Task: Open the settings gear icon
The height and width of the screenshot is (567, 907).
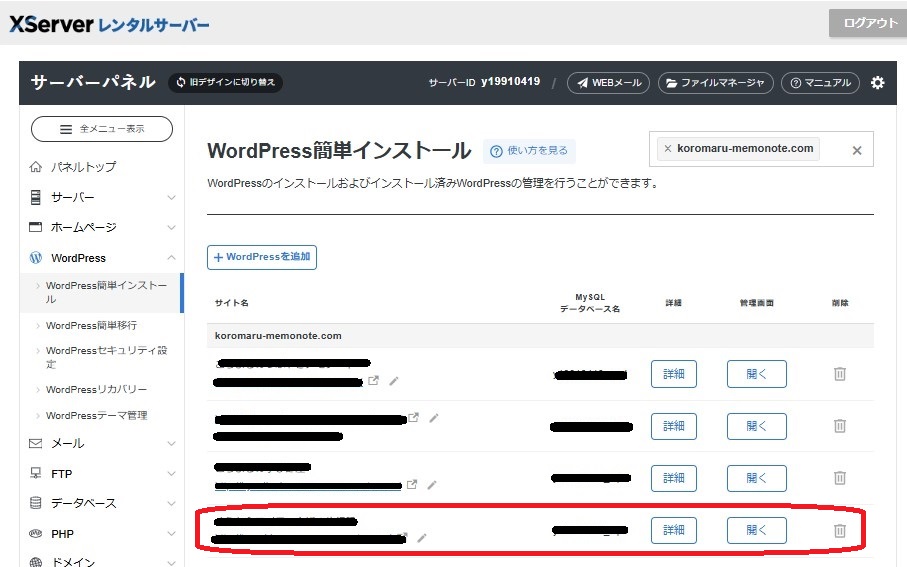Action: (x=877, y=83)
